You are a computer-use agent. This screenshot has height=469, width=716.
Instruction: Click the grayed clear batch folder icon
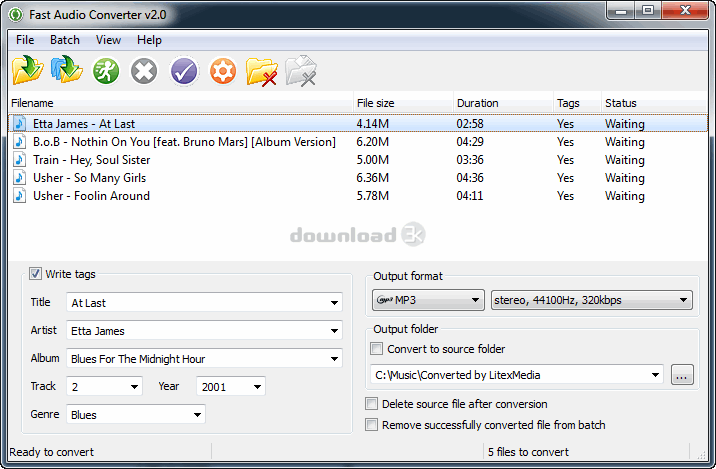(x=301, y=71)
